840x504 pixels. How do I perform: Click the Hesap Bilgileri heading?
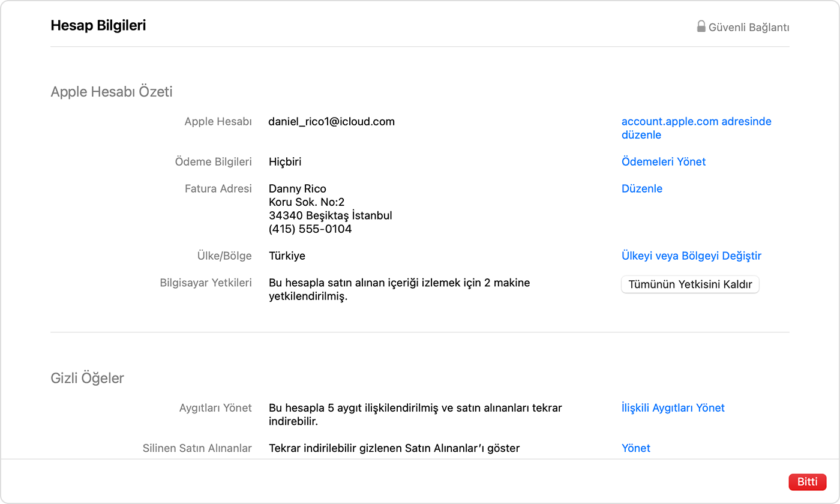click(98, 26)
